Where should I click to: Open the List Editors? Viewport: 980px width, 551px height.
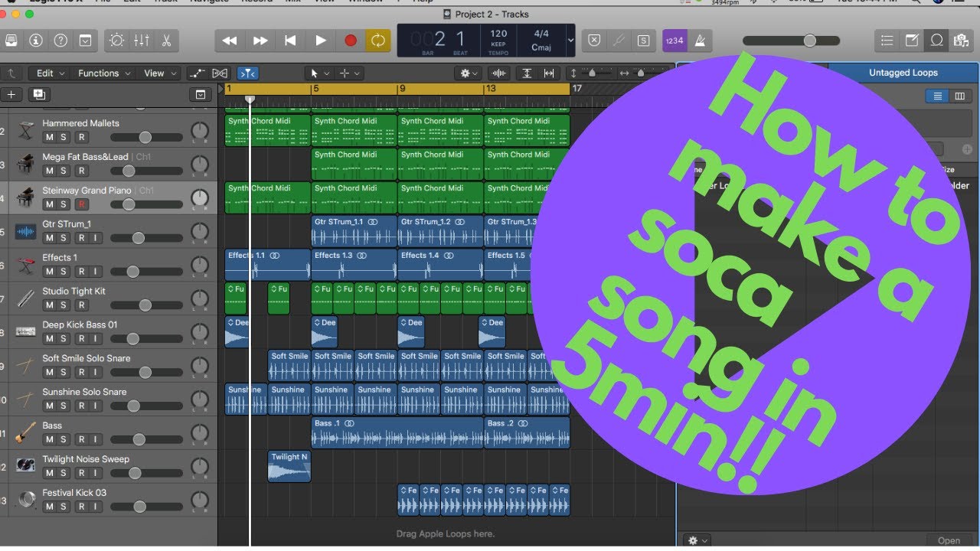point(887,41)
